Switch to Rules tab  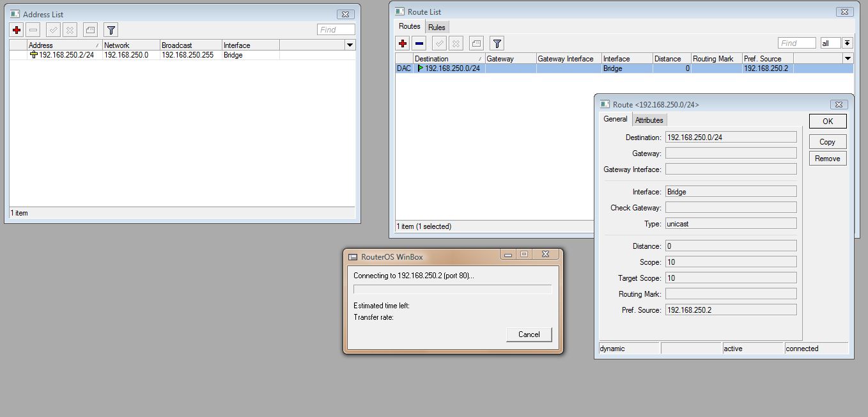click(437, 27)
